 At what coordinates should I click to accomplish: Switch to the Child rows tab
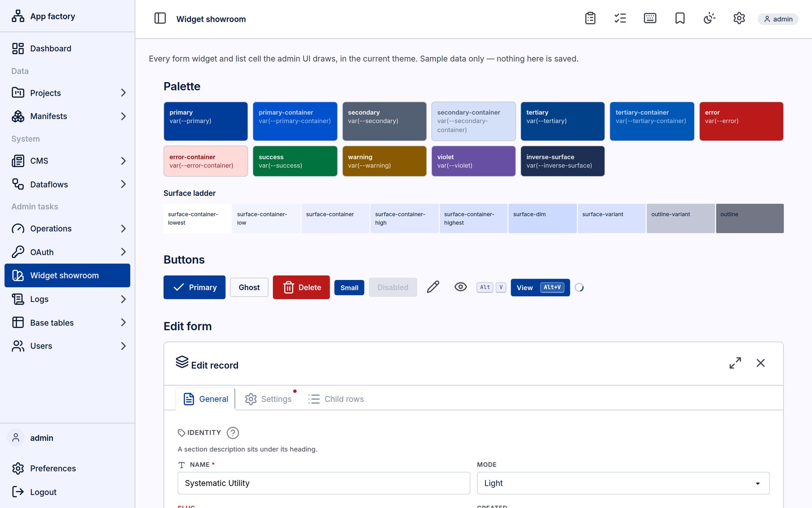click(x=336, y=399)
